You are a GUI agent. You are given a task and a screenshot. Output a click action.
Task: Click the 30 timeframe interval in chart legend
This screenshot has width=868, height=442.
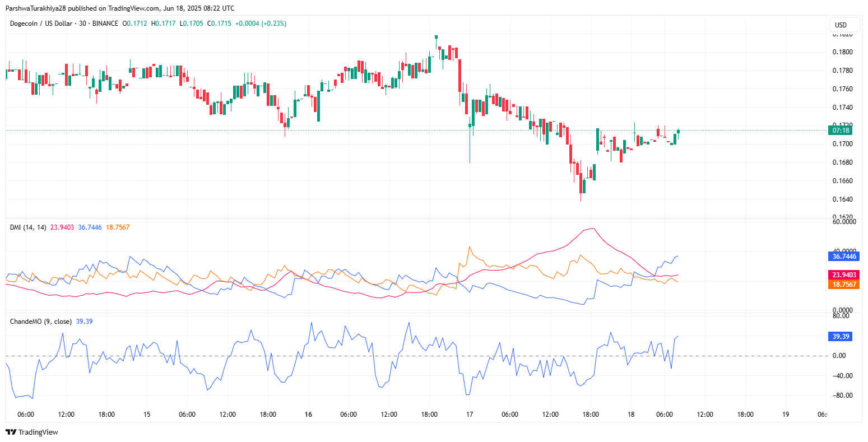pos(83,24)
